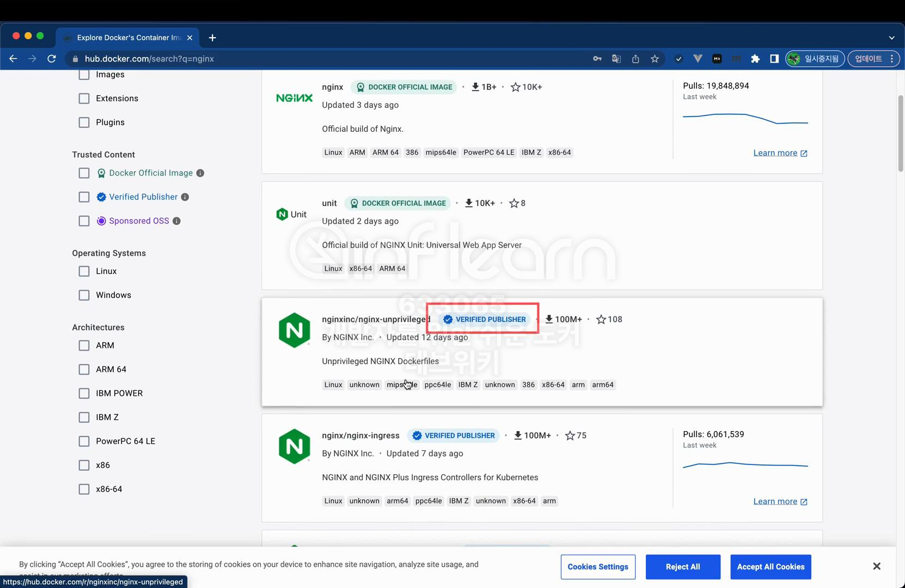Open new browser tab
The width and height of the screenshot is (905, 588).
point(212,38)
